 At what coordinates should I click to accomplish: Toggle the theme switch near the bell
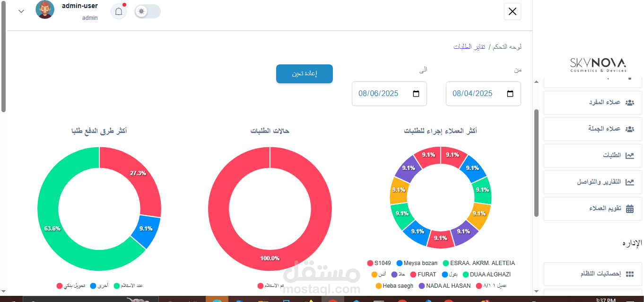click(147, 11)
